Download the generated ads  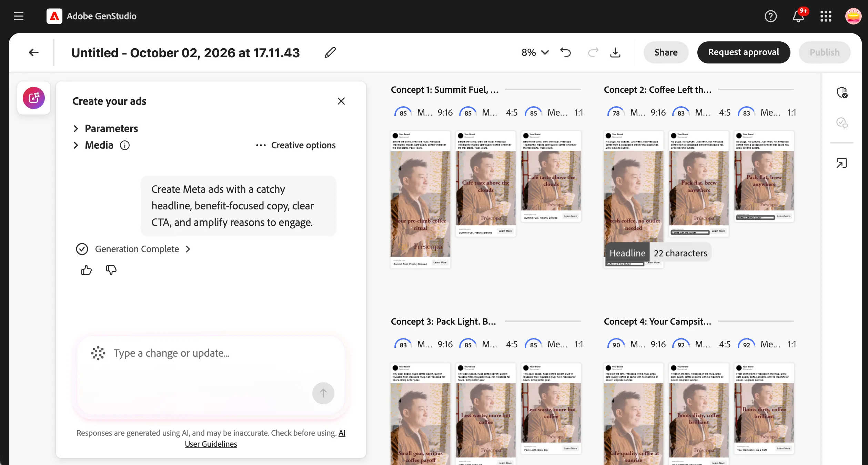click(615, 52)
